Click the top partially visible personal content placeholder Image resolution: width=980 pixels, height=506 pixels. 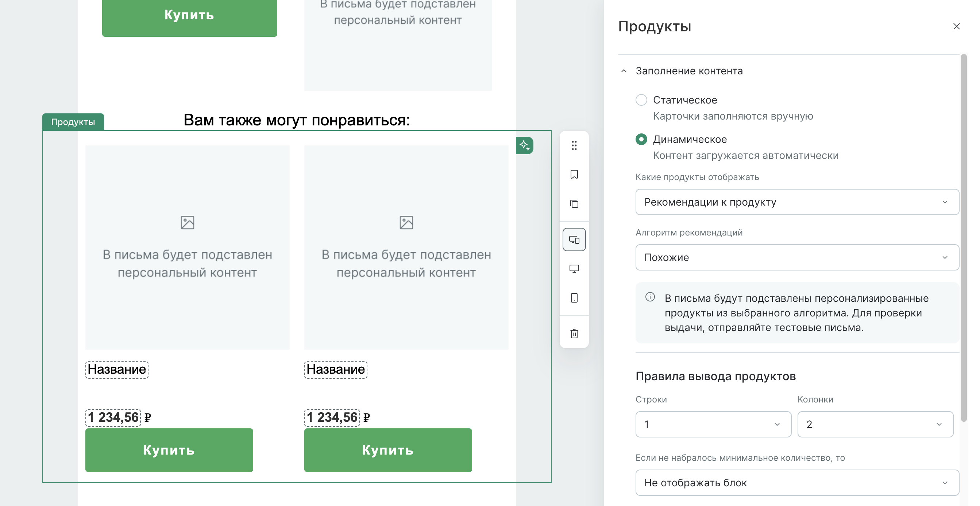click(398, 45)
